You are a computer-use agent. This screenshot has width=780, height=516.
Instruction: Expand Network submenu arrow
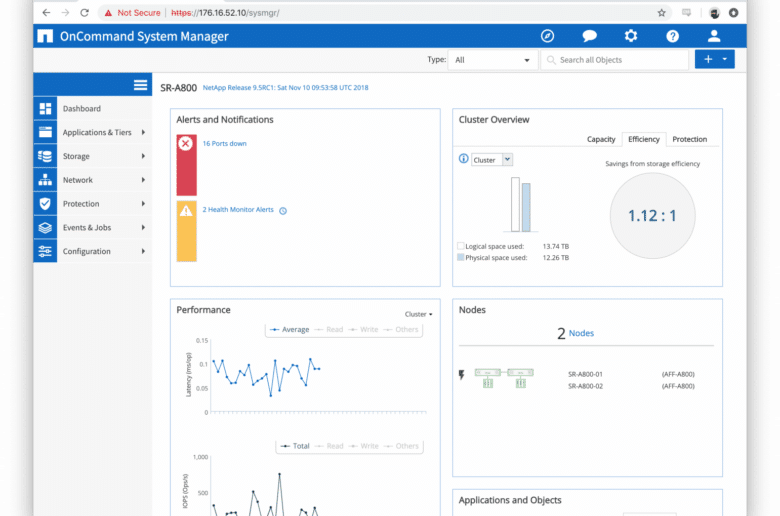(x=143, y=180)
